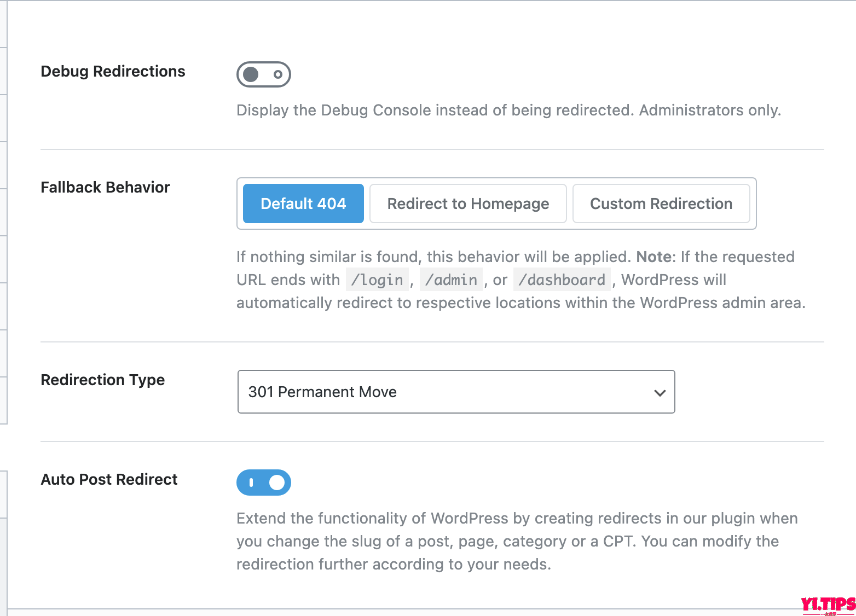Click the /dashboard code snippet
The height and width of the screenshot is (616, 856).
tap(562, 280)
